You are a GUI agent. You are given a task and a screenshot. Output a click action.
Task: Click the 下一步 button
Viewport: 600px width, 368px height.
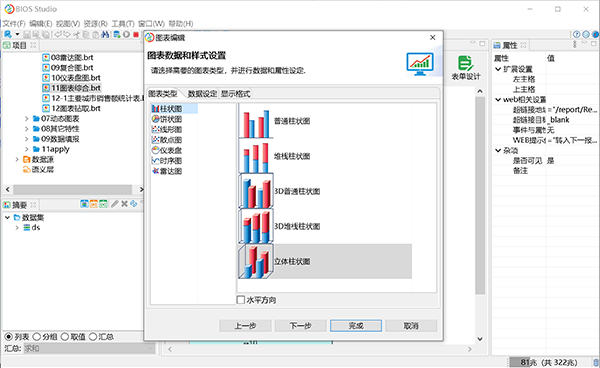300,326
